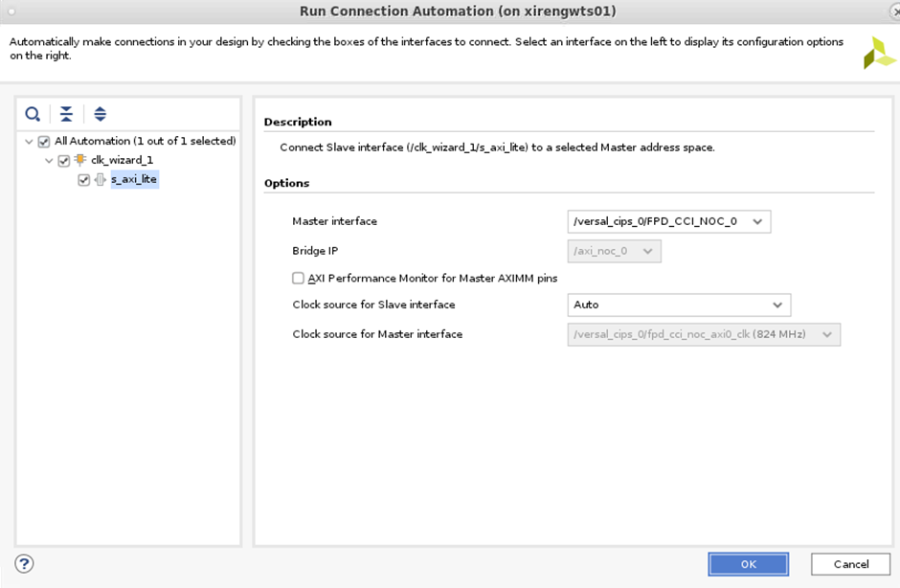Click the expand-all icon above the tree
Image resolution: width=900 pixels, height=588 pixels.
click(101, 114)
